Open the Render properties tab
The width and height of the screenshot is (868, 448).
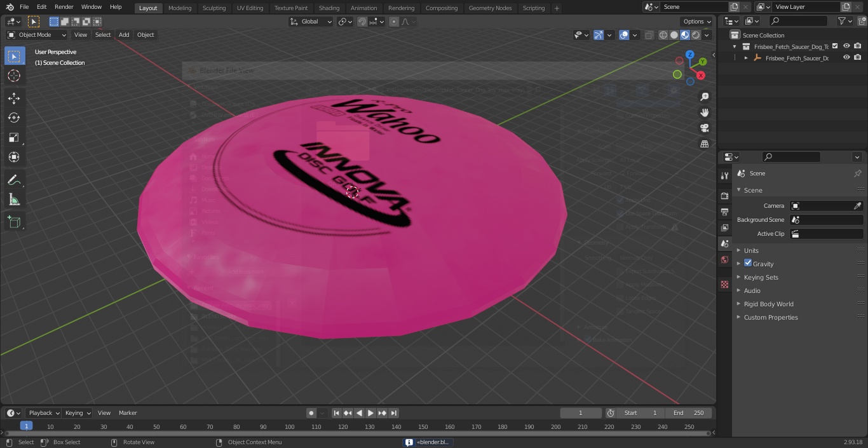coord(724,196)
